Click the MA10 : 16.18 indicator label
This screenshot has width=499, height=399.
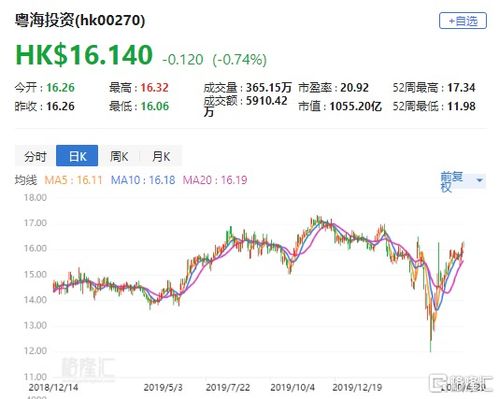click(x=143, y=180)
